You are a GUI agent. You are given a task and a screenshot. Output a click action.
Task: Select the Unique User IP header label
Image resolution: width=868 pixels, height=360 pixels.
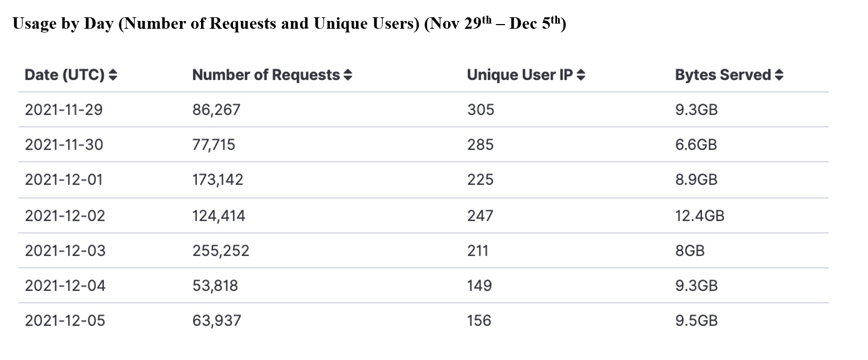click(x=520, y=75)
